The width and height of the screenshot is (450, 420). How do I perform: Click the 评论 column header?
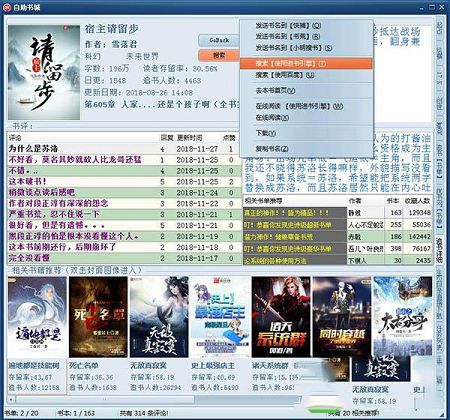click(x=83, y=138)
